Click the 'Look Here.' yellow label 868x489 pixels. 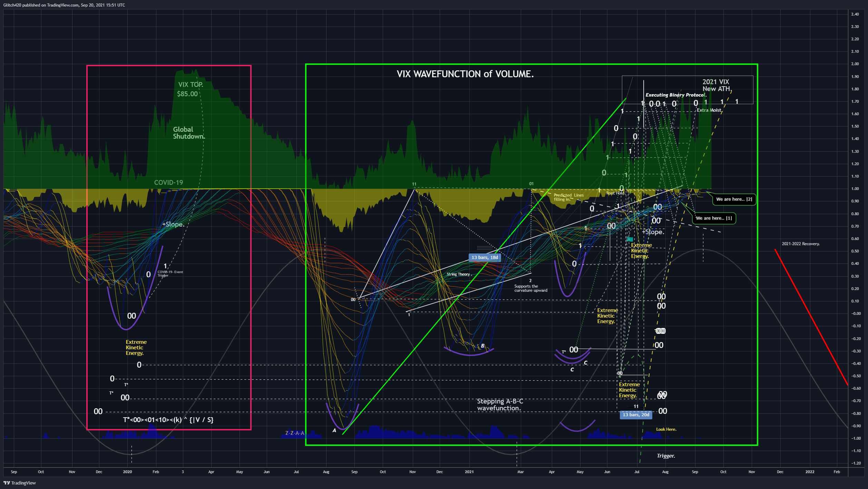666,429
